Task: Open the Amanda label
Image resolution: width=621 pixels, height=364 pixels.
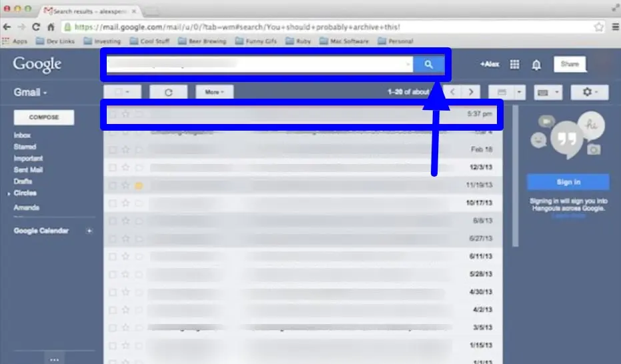Action: (x=26, y=207)
